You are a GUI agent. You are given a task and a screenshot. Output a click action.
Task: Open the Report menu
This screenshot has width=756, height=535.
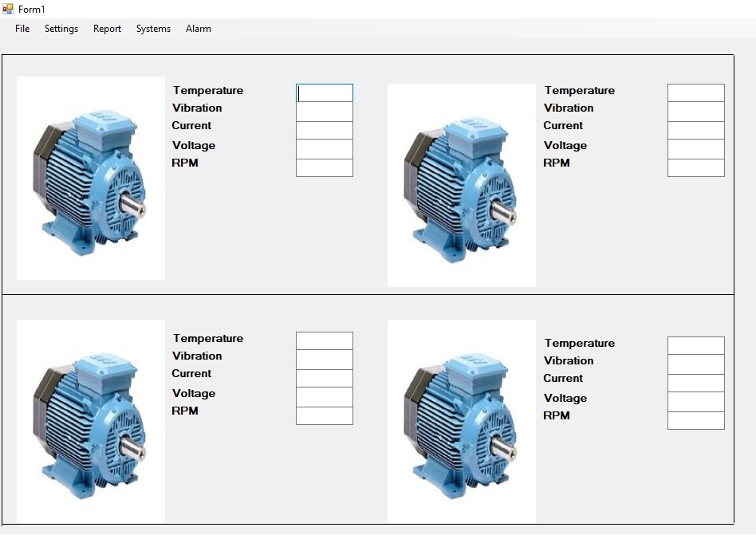tap(107, 29)
